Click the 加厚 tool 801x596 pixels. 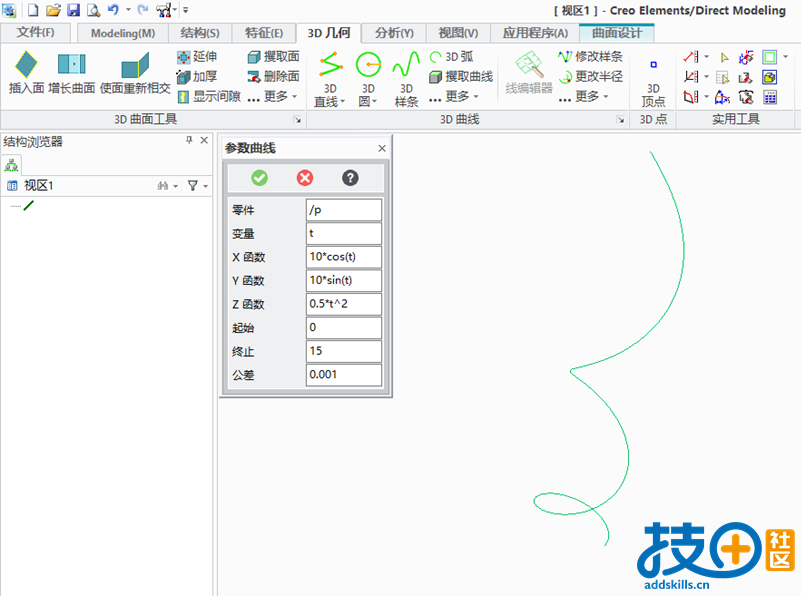[197, 77]
